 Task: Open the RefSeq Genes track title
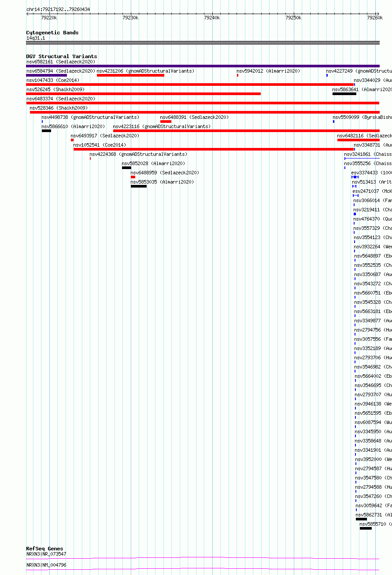(x=44, y=549)
